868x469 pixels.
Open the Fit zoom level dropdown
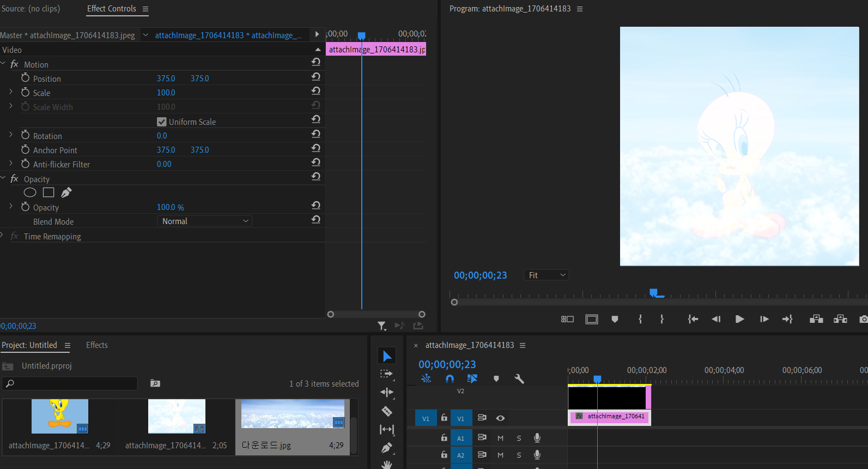[547, 275]
